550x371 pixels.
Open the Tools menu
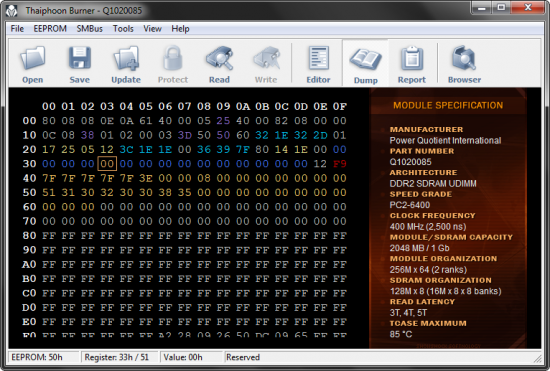coord(123,29)
